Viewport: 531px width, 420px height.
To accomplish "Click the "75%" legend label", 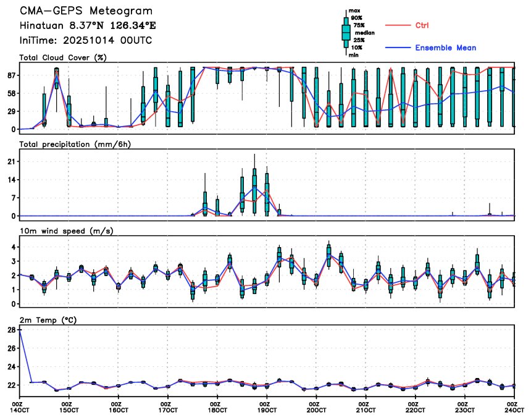I will click(x=359, y=25).
